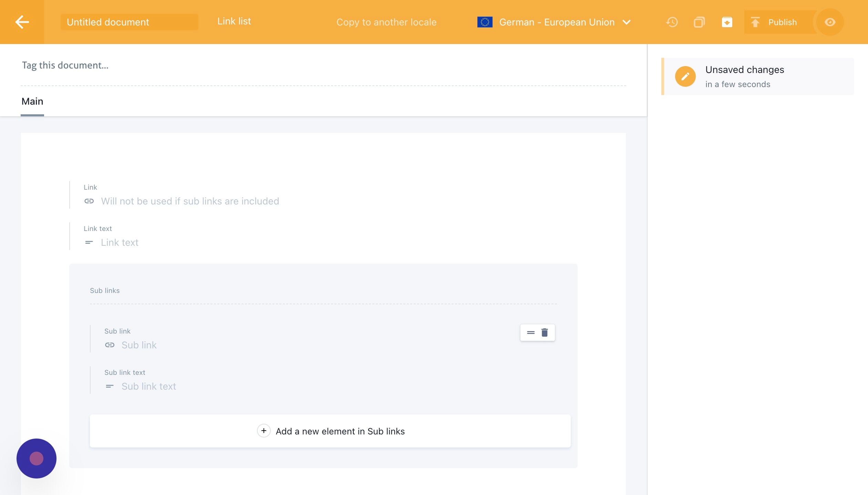Click the floating purple help bubble
The height and width of the screenshot is (495, 868).
(37, 458)
